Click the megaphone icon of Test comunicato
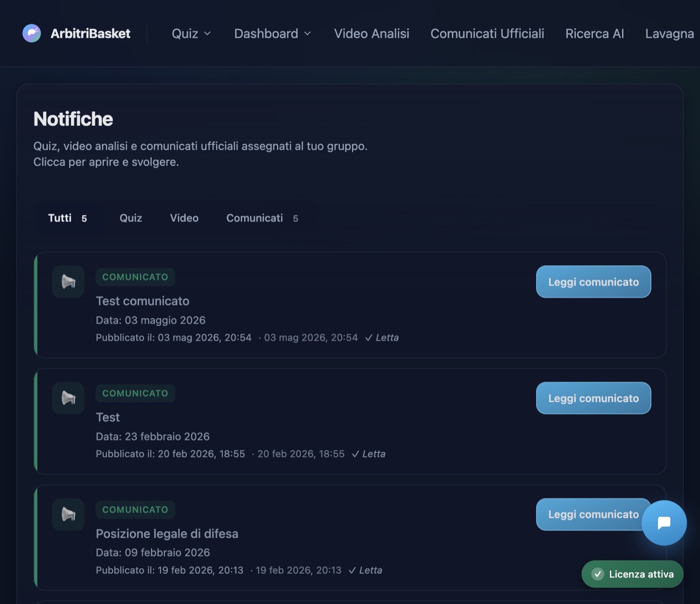Screen dimensions: 700x604 pyautogui.click(x=68, y=282)
